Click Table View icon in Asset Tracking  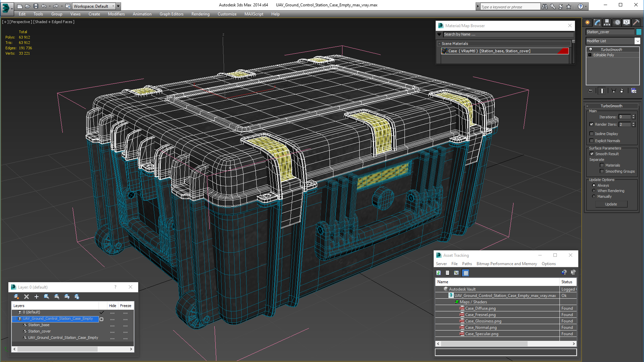pyautogui.click(x=466, y=273)
